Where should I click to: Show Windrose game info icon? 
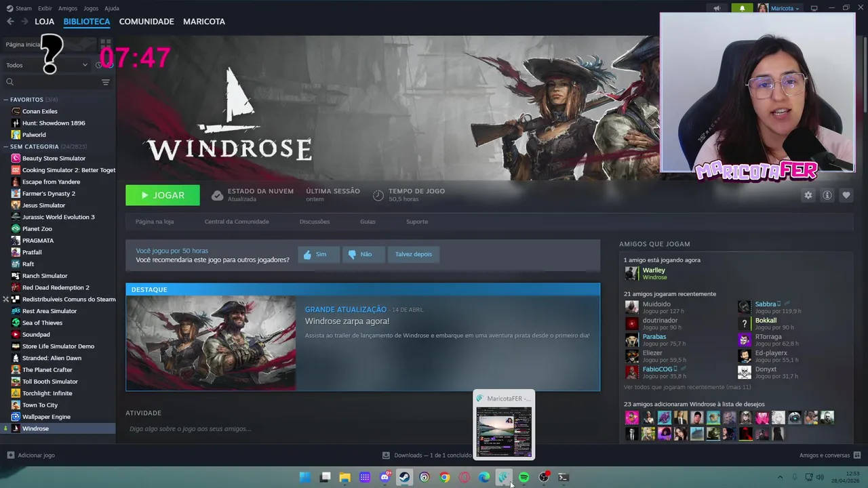tap(827, 195)
